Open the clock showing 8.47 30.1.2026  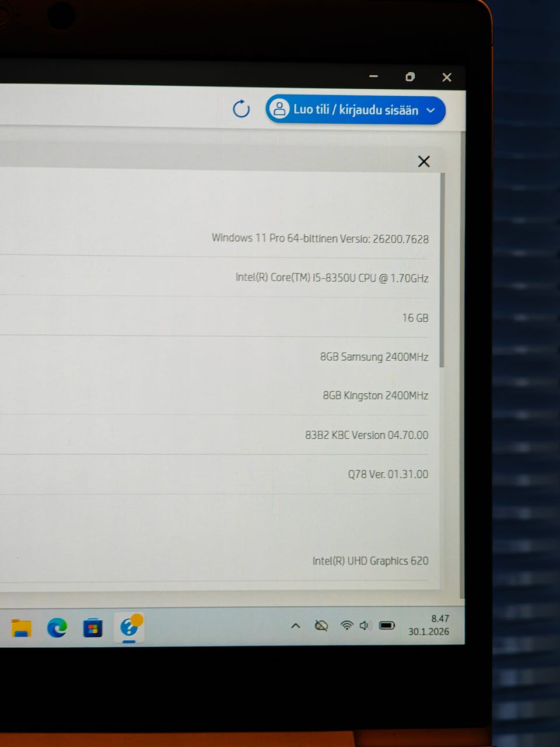429,625
